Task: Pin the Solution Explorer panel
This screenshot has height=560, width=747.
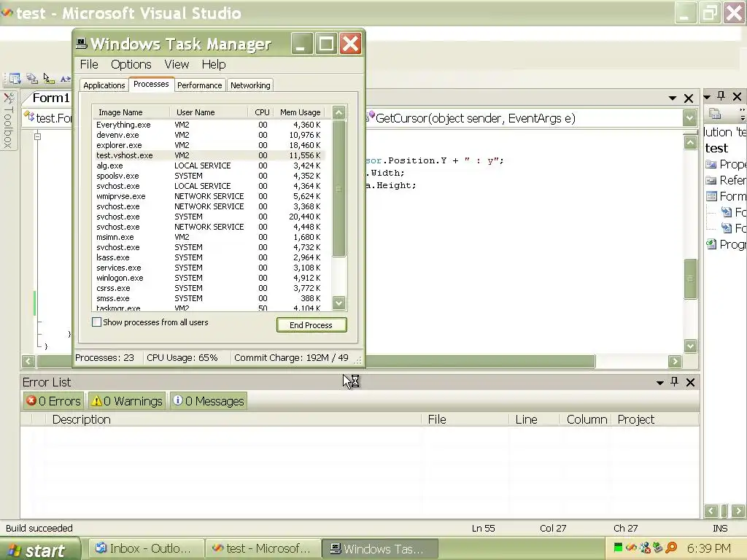Action: [721, 96]
